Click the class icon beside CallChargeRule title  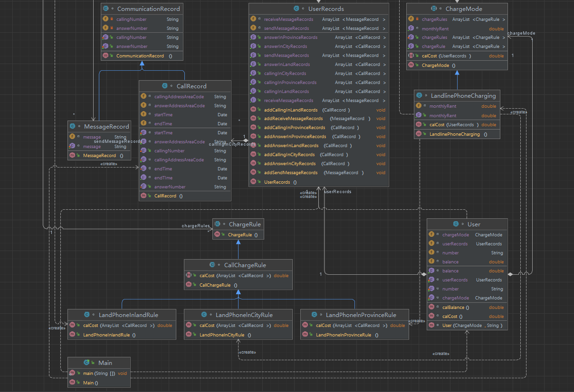click(213, 265)
